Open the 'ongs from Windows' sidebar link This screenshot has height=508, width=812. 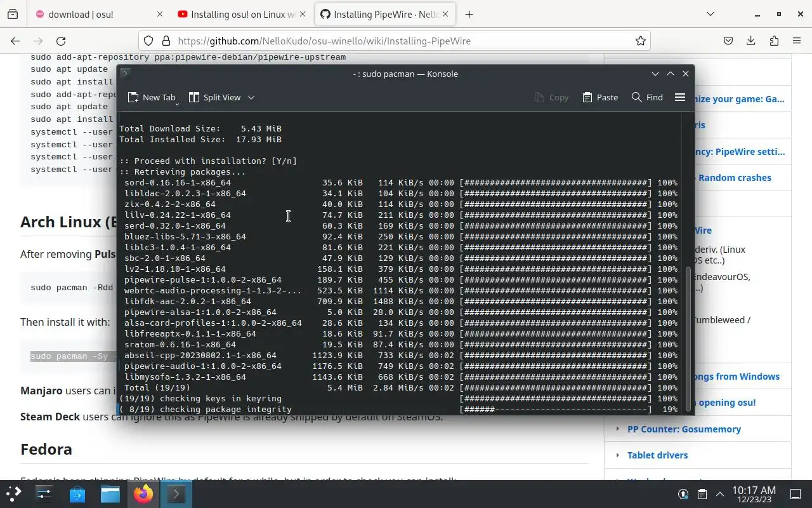tap(737, 377)
